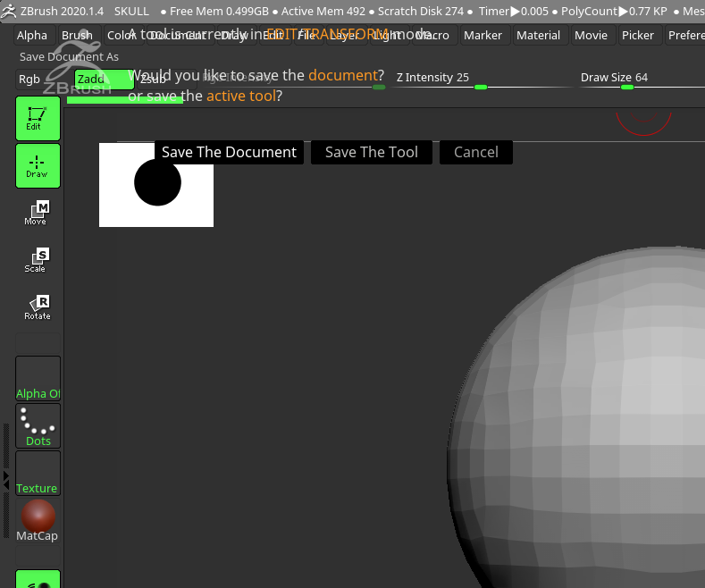
Task: Click the Active Mem 492 readout
Action: (323, 12)
